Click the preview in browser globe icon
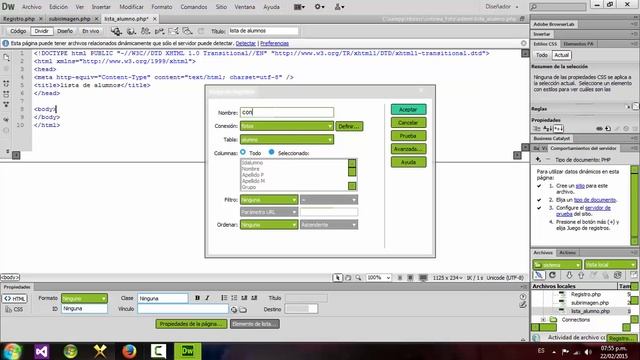The height and width of the screenshot is (360, 640). (x=131, y=31)
